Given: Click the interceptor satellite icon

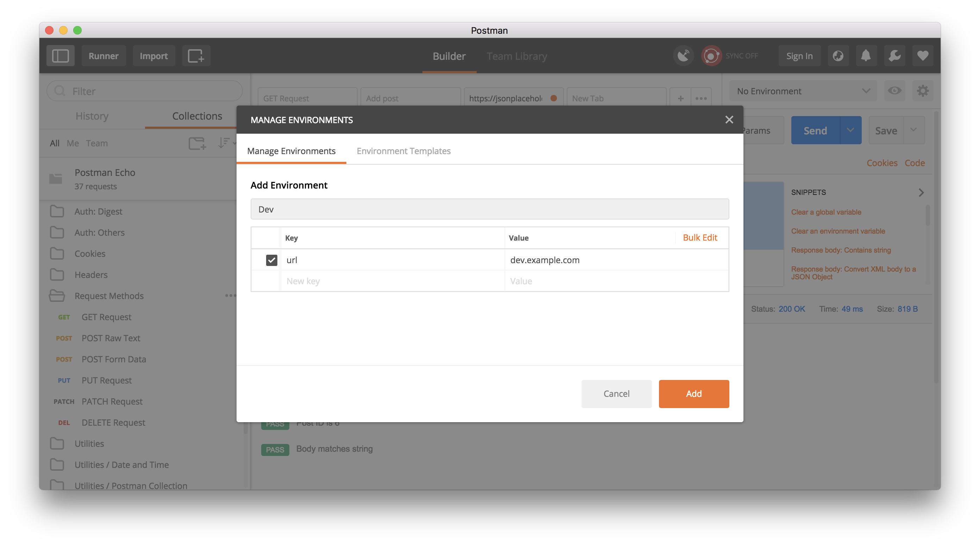Looking at the screenshot, I should (x=683, y=56).
